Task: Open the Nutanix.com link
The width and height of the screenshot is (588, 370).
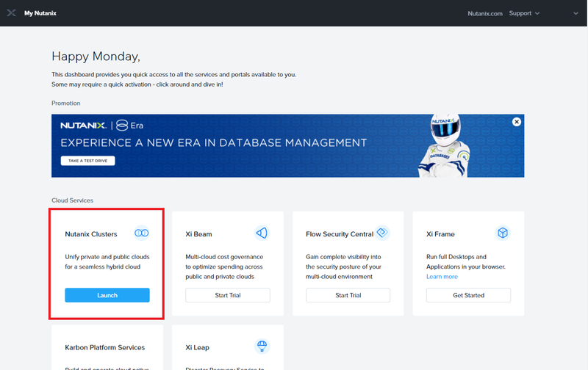Action: (x=485, y=13)
